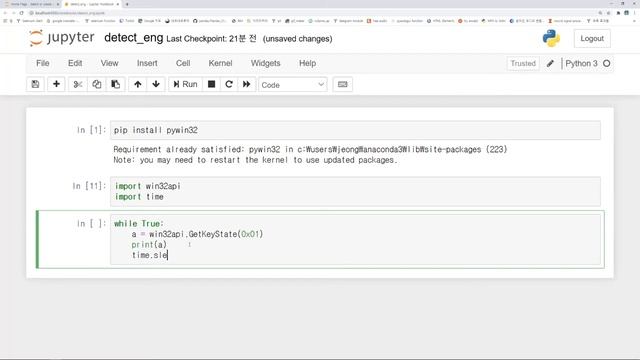Copy selected cells icon
The image size is (640, 360).
97,84
